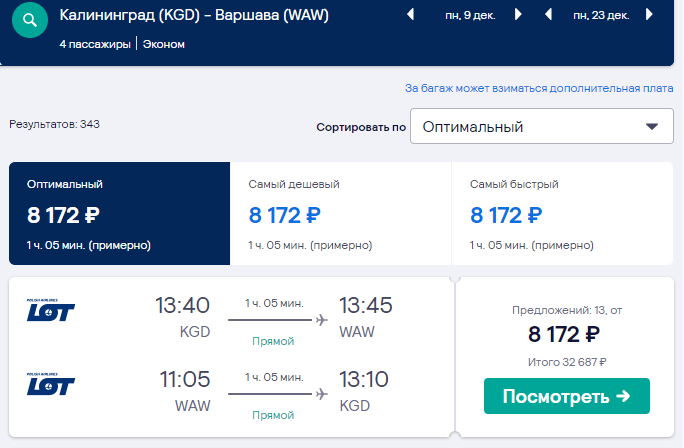Click the 4 пассажиры passenger text
Image resolution: width=684 pixels, height=448 pixels.
click(x=95, y=44)
